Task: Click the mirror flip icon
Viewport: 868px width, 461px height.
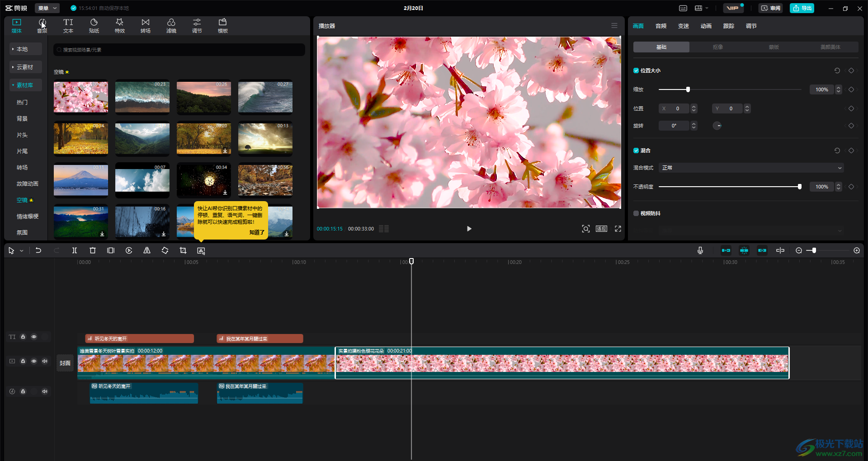Action: (147, 250)
